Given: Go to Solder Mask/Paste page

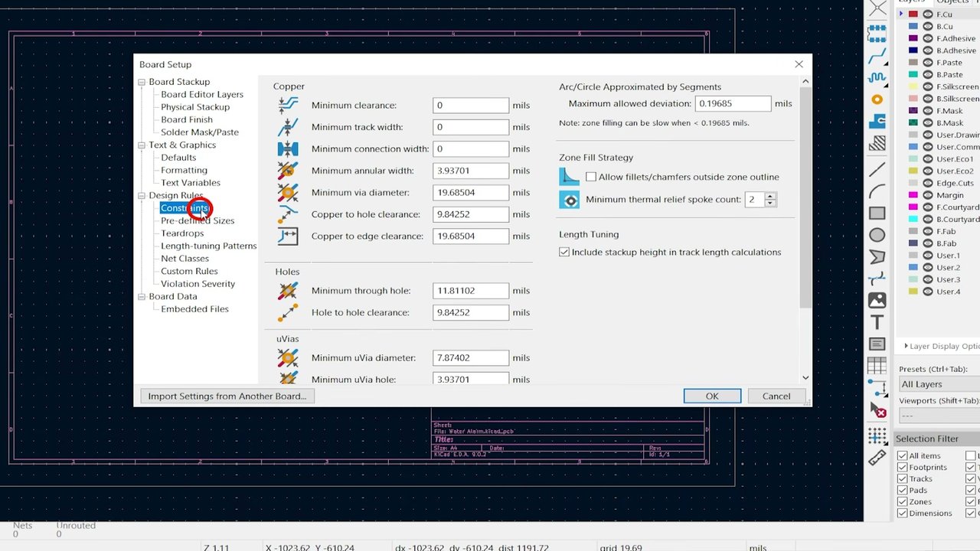Looking at the screenshot, I should (x=200, y=132).
